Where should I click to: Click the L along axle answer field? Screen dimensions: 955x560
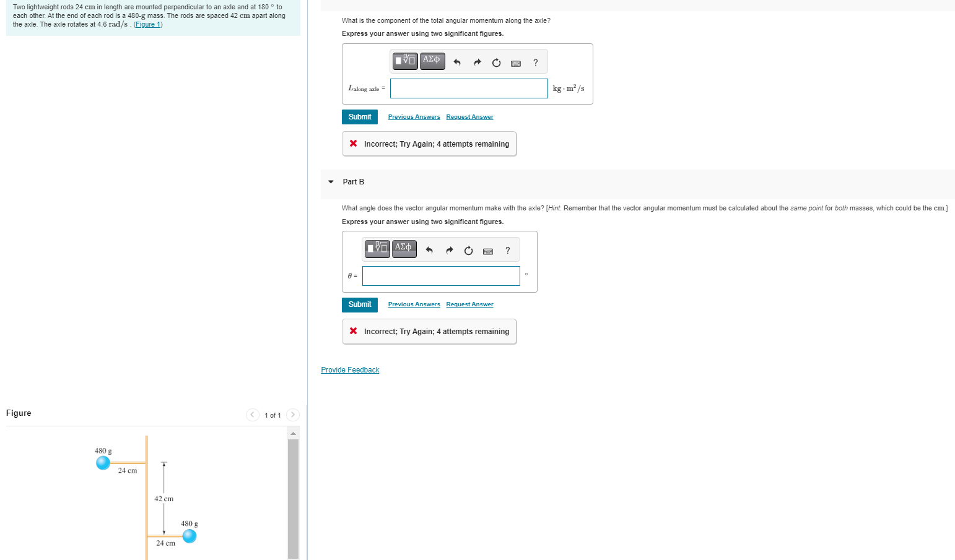pos(468,88)
